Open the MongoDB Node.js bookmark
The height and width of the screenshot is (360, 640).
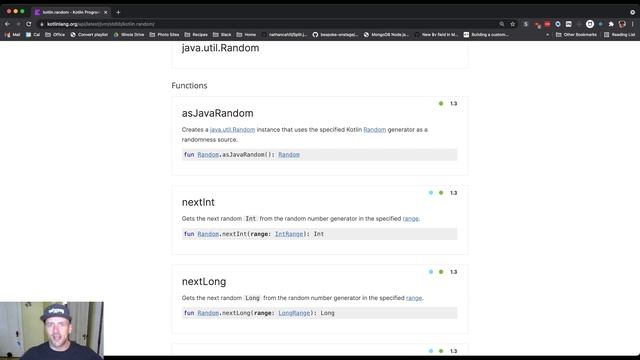(386, 35)
